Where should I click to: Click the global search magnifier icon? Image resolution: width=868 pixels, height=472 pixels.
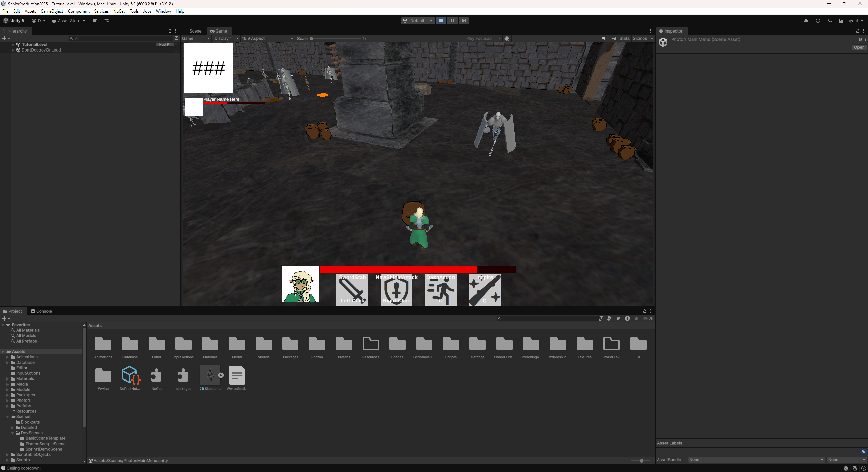830,21
